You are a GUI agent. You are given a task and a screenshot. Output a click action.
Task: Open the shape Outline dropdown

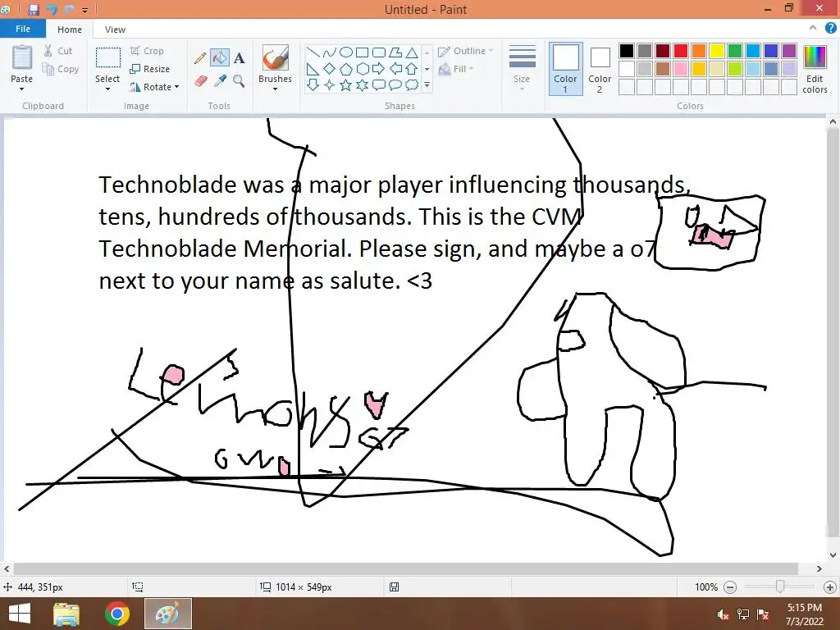click(466, 51)
